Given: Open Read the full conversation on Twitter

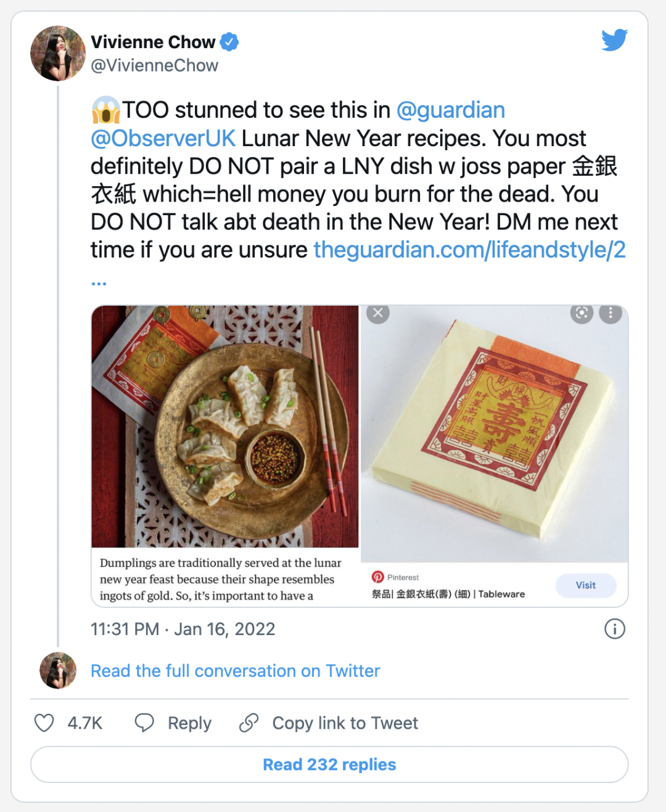Looking at the screenshot, I should (x=235, y=671).
